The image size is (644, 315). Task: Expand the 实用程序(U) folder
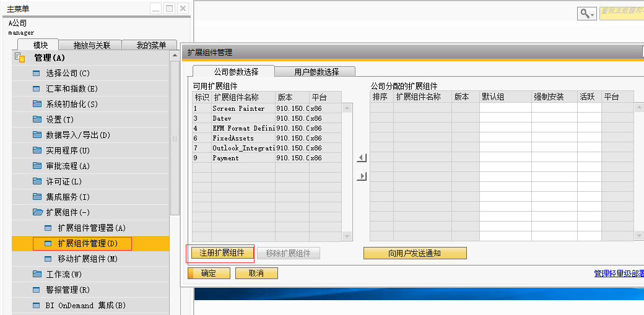90,150
